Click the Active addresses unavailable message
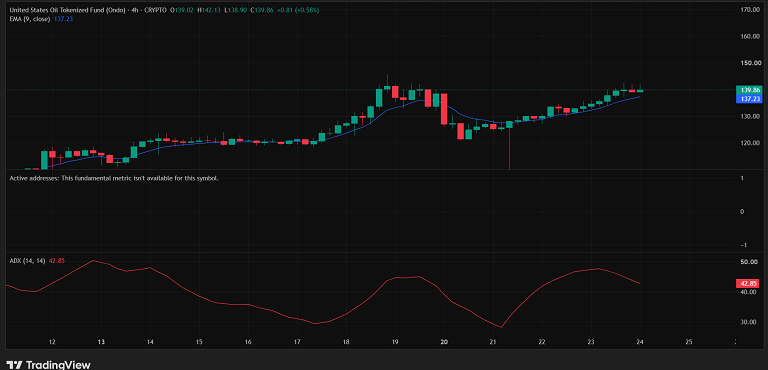 (114, 178)
